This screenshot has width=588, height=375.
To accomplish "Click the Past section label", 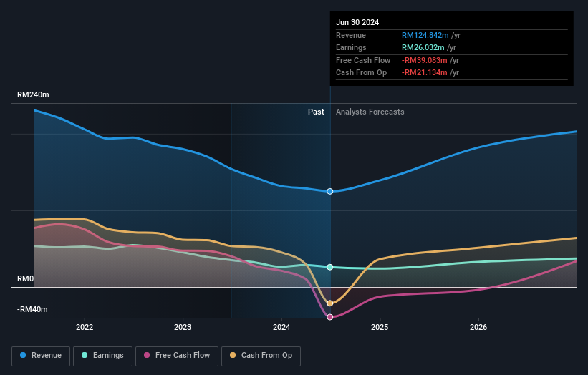I will pos(316,112).
